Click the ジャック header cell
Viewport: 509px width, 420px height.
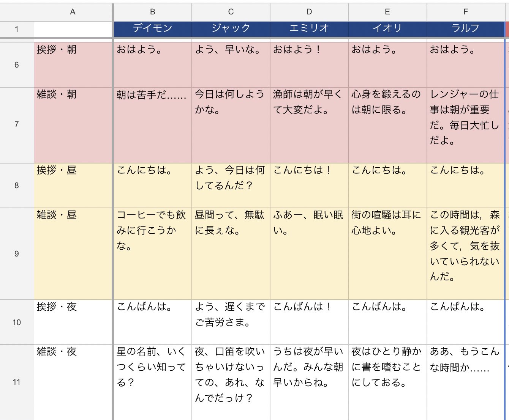point(231,29)
